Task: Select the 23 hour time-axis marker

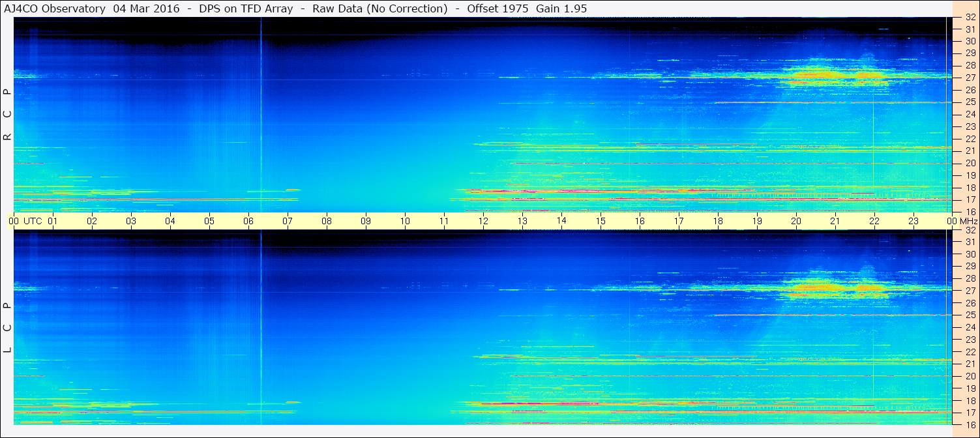Action: [x=913, y=221]
